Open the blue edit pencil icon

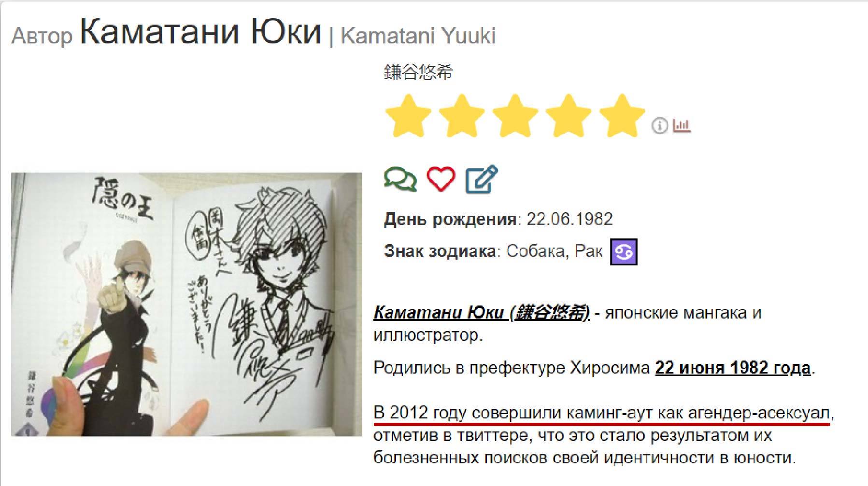click(x=481, y=179)
